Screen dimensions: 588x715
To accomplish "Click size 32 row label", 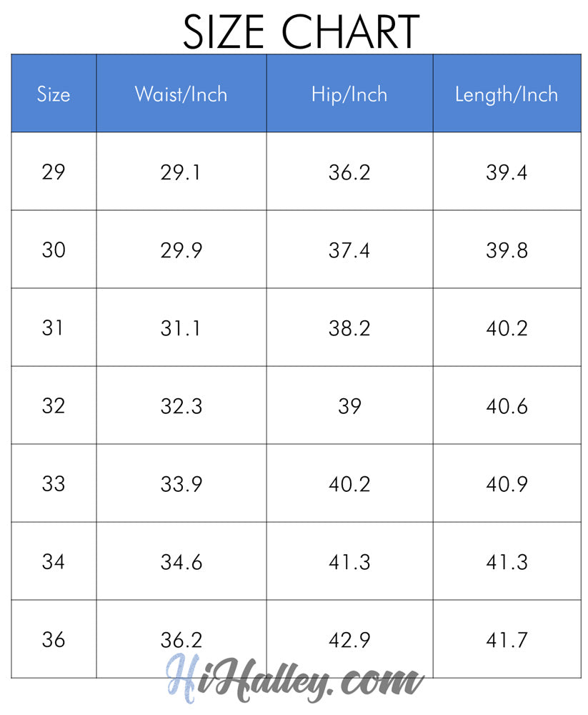I will tap(54, 406).
